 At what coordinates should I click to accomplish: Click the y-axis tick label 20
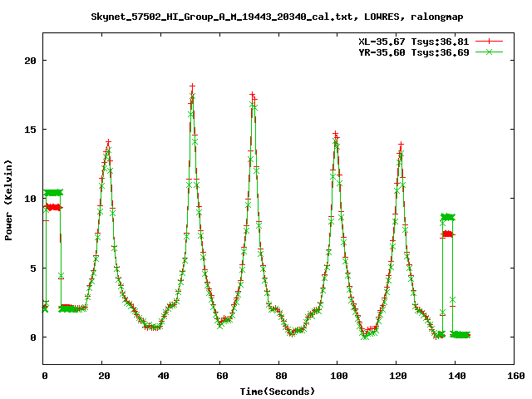pos(31,61)
